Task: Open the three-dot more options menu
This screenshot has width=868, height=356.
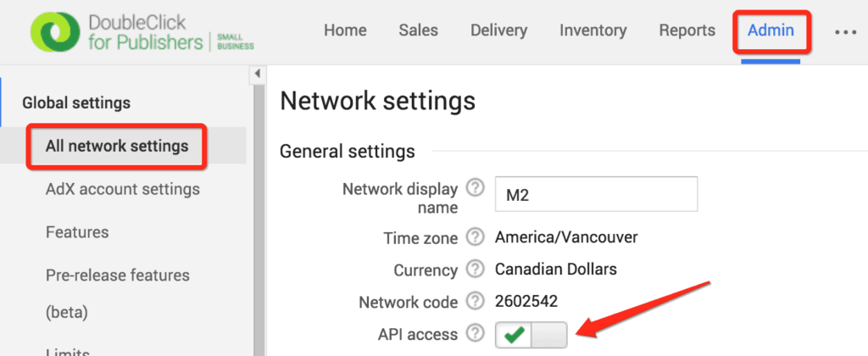Action: 845,31
